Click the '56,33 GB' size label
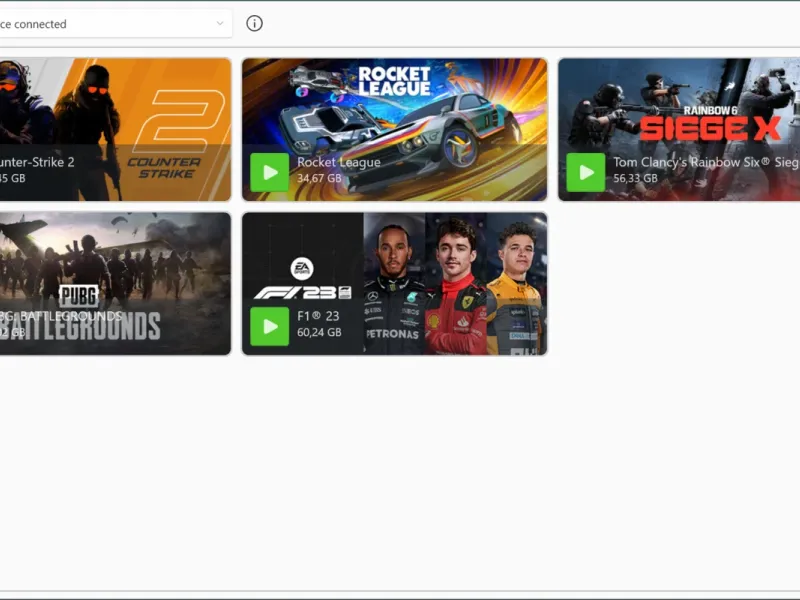This screenshot has width=800, height=600. (635, 179)
